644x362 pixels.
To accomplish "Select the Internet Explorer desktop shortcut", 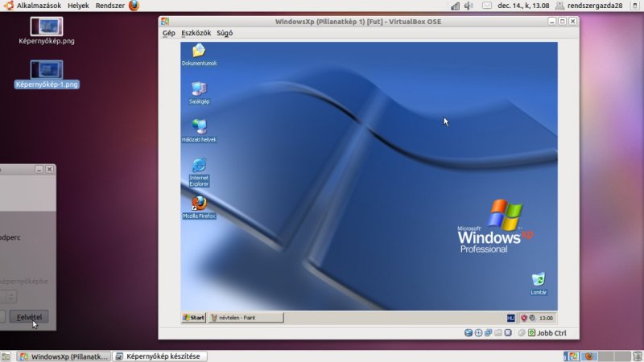I will point(199,172).
